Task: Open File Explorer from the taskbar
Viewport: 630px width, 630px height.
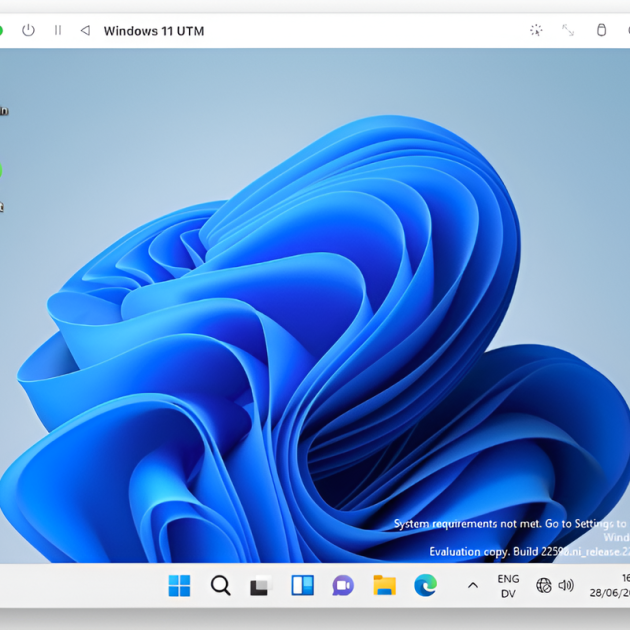Action: click(x=384, y=586)
